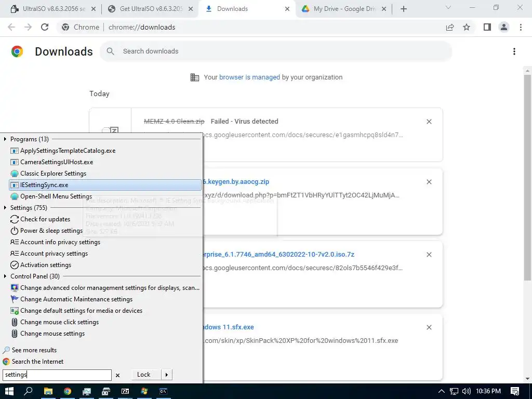Open the Windows 11.sfx.exe file link
The image size is (532, 399).
pos(229,327)
